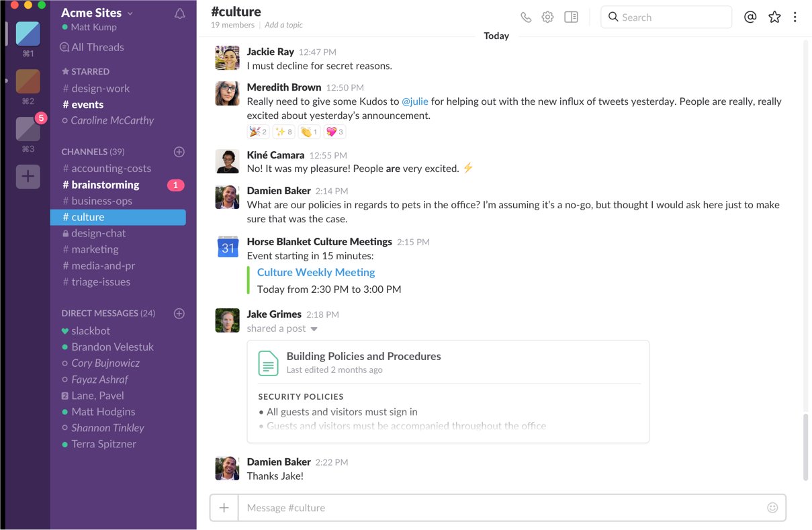
Task: Toggle the flexpane details panel icon
Action: coord(571,17)
